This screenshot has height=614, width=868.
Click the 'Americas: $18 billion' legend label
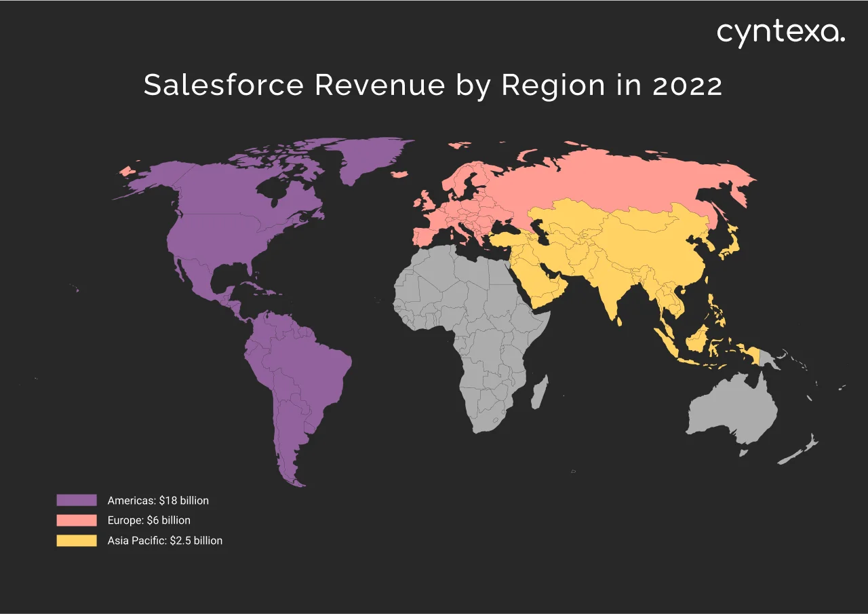tap(158, 500)
